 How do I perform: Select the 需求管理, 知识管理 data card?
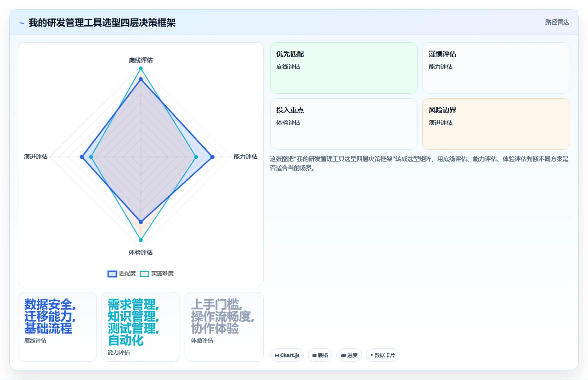click(x=141, y=327)
